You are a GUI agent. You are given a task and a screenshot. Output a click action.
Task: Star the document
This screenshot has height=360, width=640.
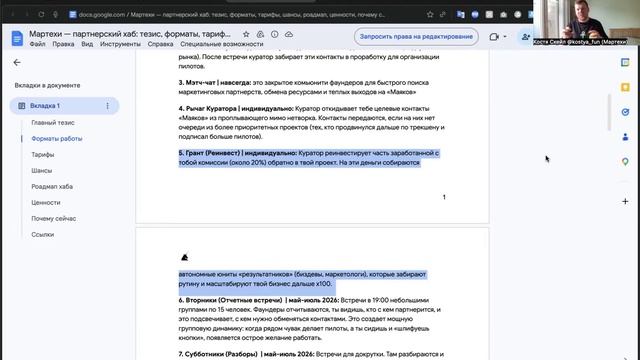coord(246,34)
